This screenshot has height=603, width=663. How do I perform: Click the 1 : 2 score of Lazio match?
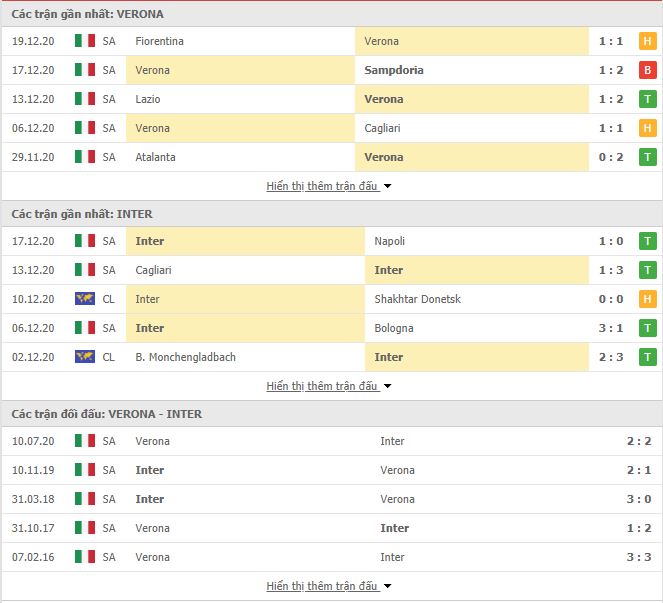pos(611,99)
